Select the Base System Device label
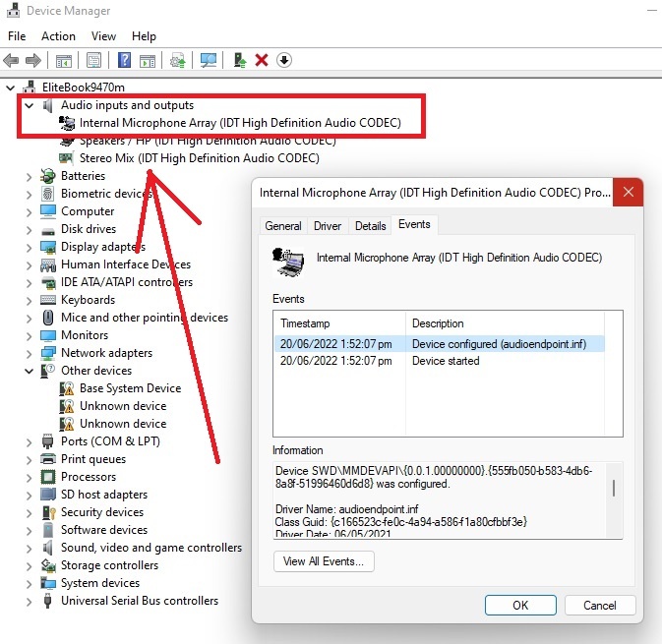 pyautogui.click(x=130, y=388)
